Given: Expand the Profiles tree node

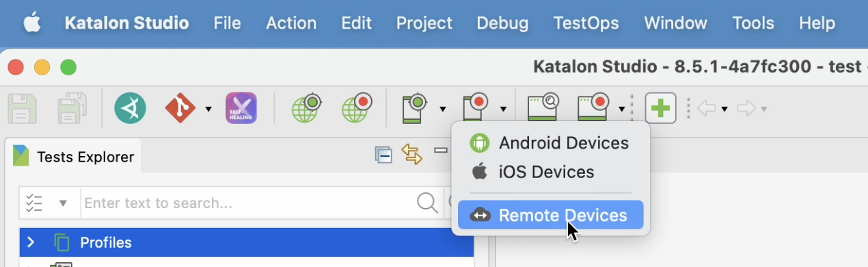Looking at the screenshot, I should 31,242.
